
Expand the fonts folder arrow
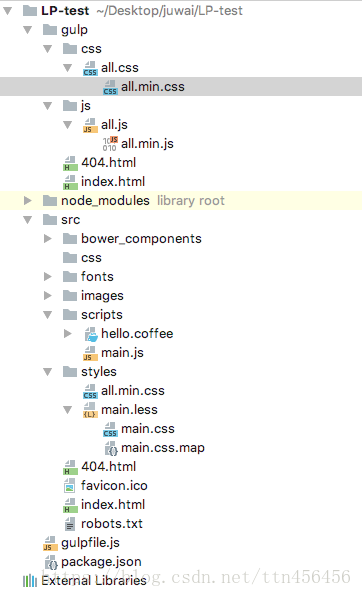(x=48, y=277)
